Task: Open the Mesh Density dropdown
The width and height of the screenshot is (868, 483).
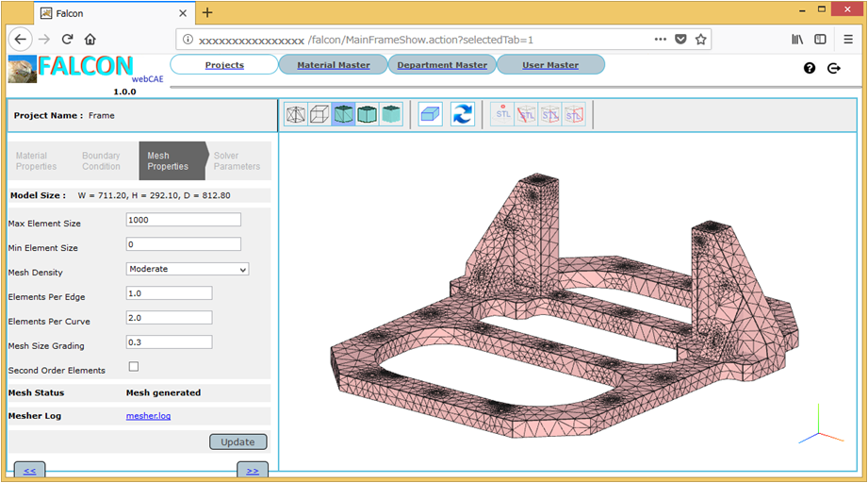Action: (188, 269)
